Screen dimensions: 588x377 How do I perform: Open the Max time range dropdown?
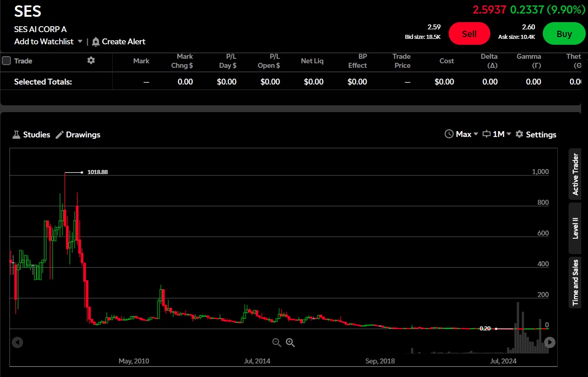461,134
